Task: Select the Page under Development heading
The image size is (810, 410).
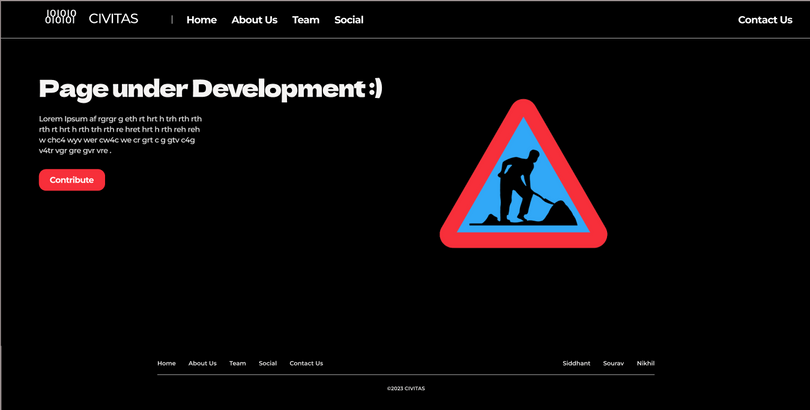Action: 211,89
